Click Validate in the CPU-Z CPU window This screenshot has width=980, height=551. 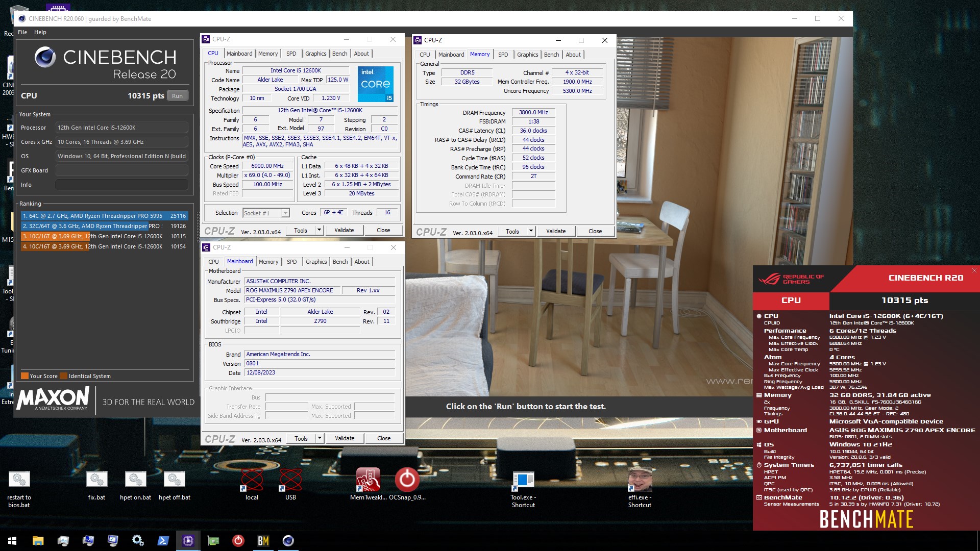[x=344, y=230]
